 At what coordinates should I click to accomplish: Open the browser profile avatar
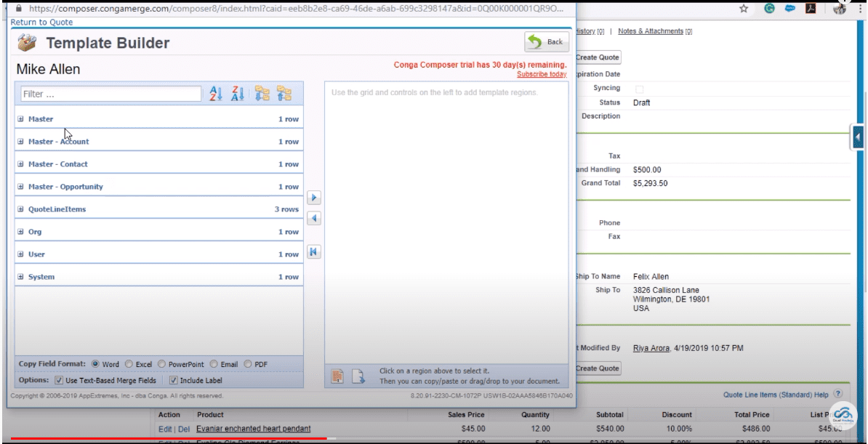pyautogui.click(x=839, y=9)
